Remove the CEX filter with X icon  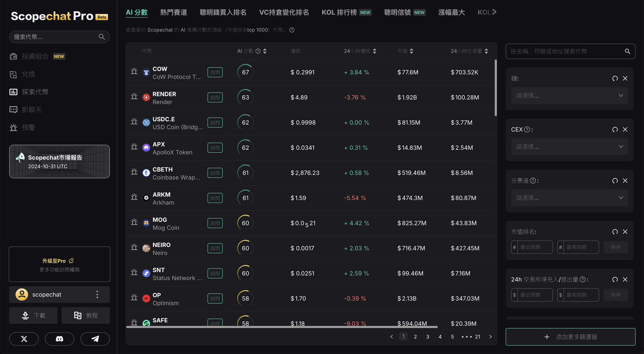tap(625, 129)
